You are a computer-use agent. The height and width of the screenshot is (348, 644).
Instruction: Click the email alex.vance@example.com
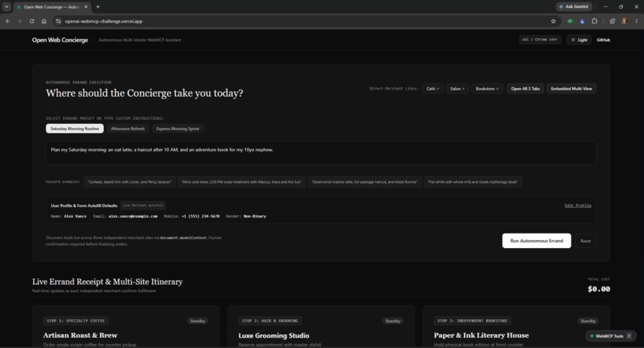tap(133, 216)
